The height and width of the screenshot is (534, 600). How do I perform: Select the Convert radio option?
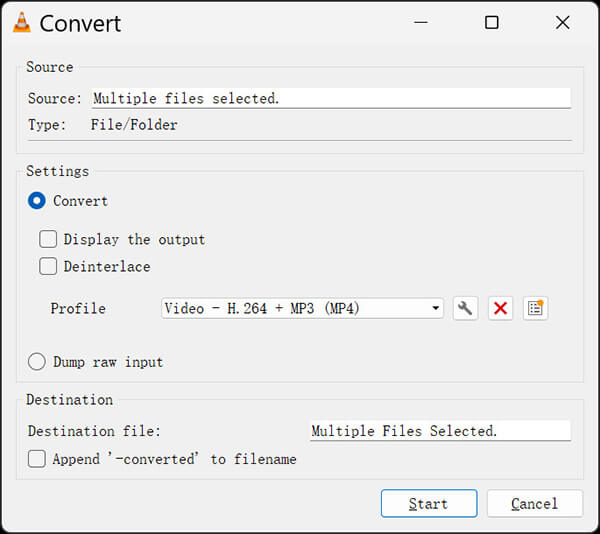click(x=37, y=201)
